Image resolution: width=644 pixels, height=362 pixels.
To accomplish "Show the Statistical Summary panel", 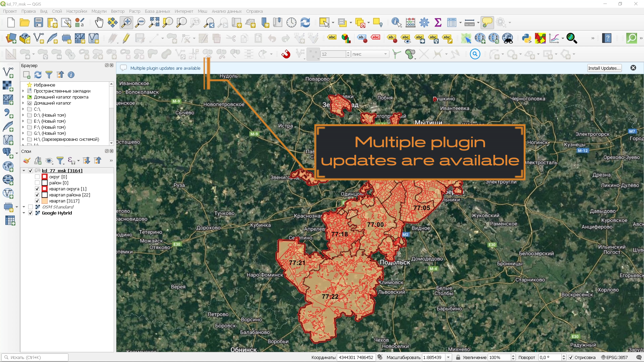I will (438, 22).
